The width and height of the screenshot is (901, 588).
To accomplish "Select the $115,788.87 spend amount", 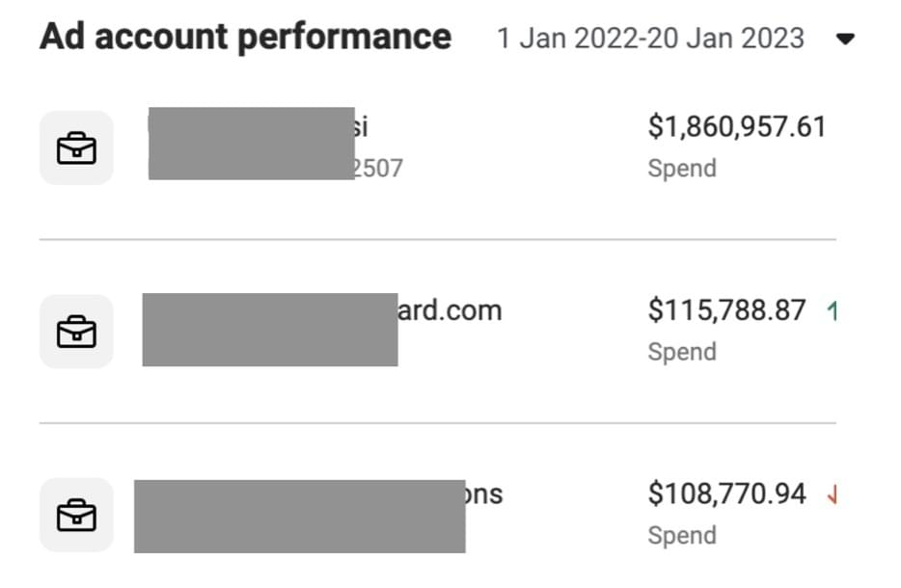I will tap(726, 310).
